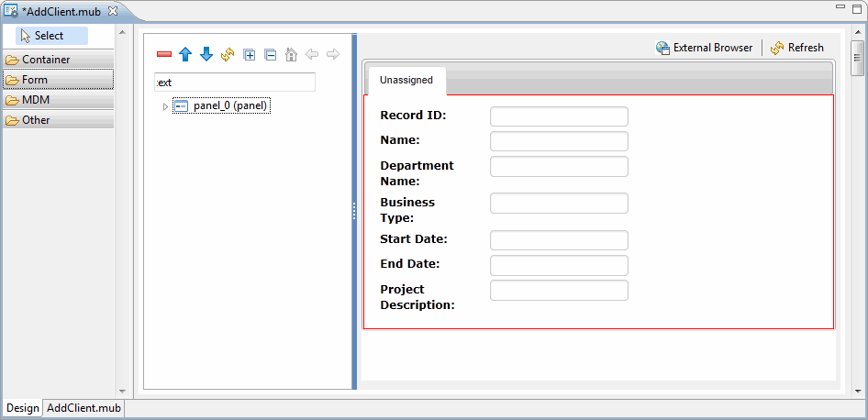Click the back arrow in outline toolbar
This screenshot has height=420, width=868.
tap(312, 54)
